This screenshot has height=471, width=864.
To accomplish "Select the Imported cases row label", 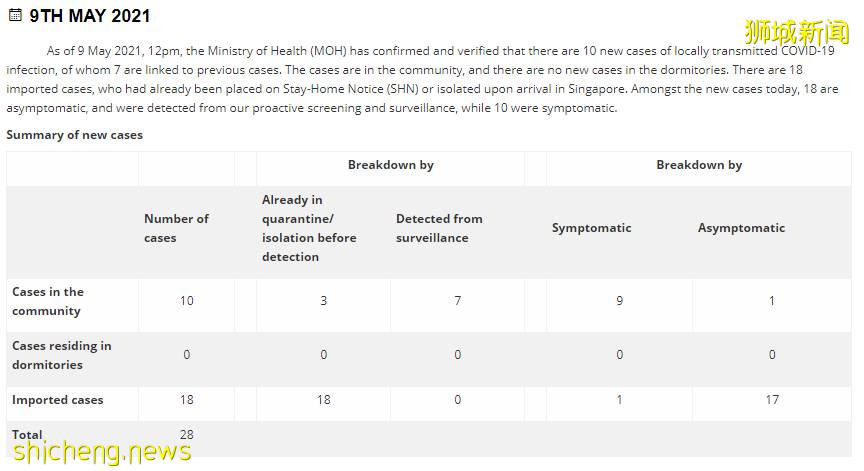I will tap(57, 400).
